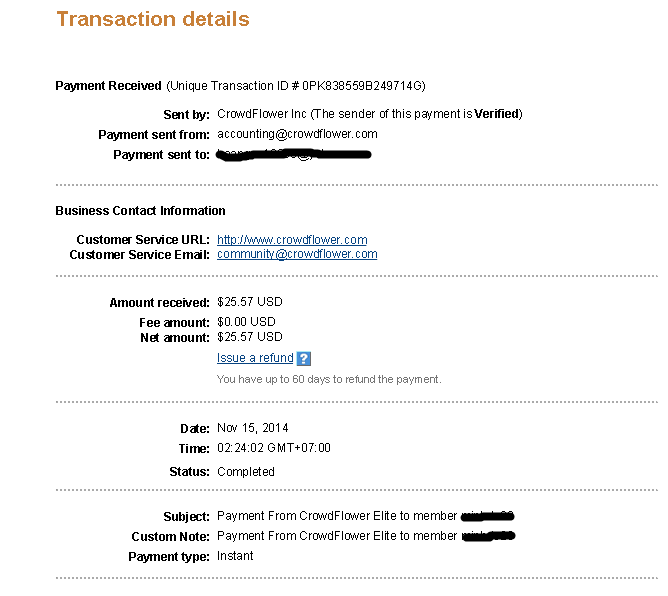The image size is (668, 596).
Task: Click the Issue a refund link
Action: (255, 358)
